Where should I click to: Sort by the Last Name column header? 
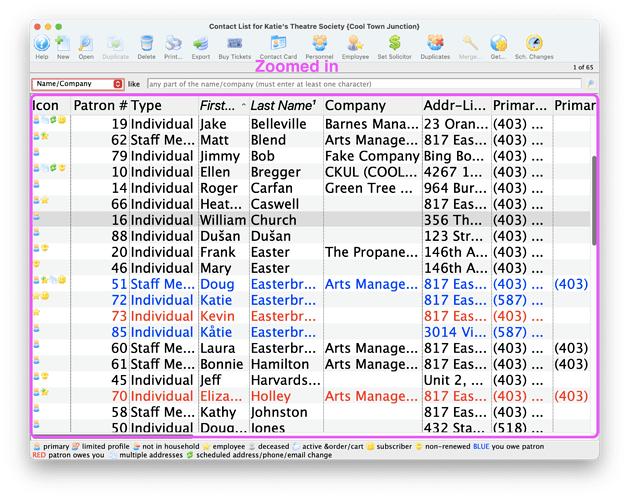tap(286, 105)
